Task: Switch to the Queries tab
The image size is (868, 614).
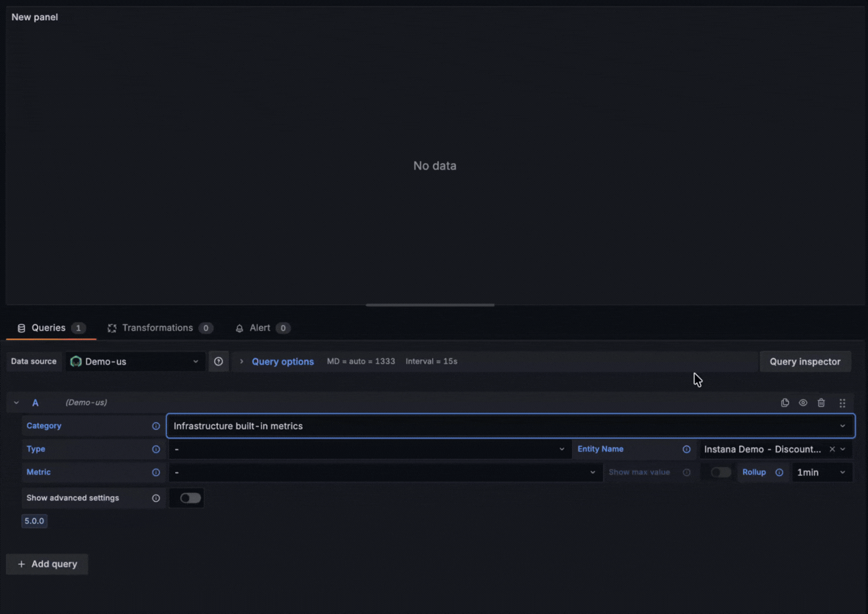Action: [52, 328]
